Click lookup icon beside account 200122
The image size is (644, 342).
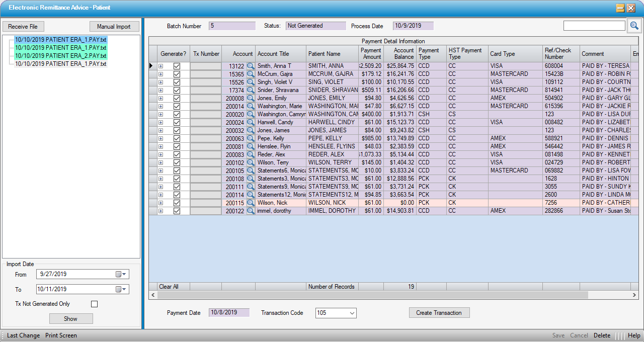[x=250, y=211]
